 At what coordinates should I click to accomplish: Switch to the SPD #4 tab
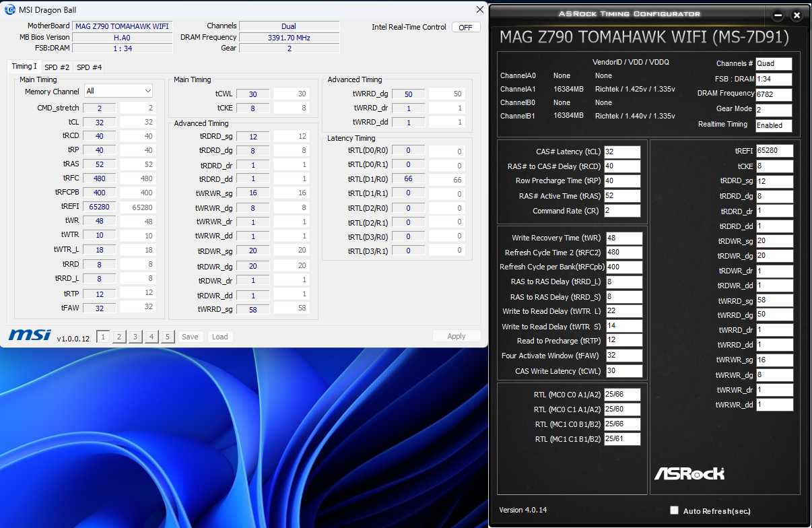[x=90, y=67]
